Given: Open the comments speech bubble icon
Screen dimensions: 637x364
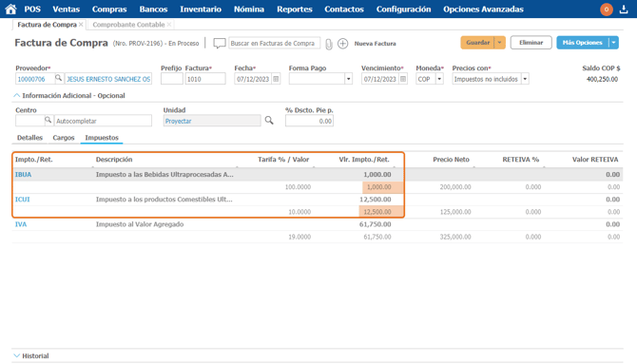Looking at the screenshot, I should pos(220,43).
